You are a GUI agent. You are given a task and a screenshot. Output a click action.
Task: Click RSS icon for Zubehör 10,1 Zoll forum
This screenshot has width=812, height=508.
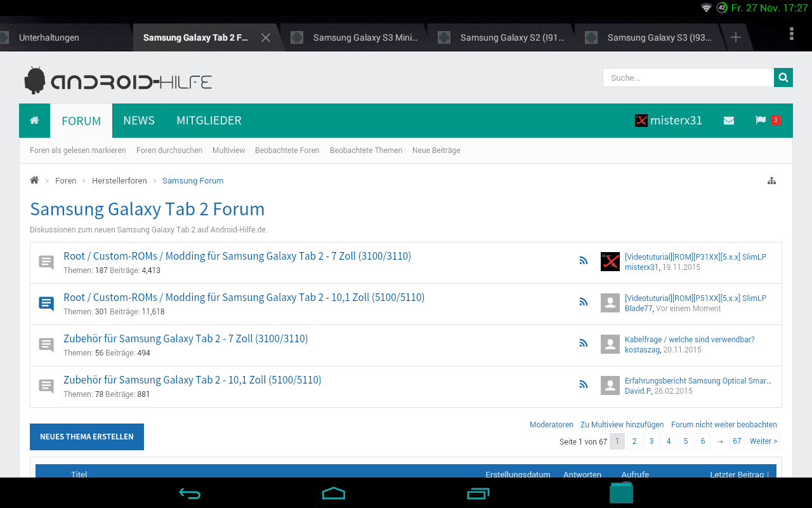pyautogui.click(x=584, y=384)
